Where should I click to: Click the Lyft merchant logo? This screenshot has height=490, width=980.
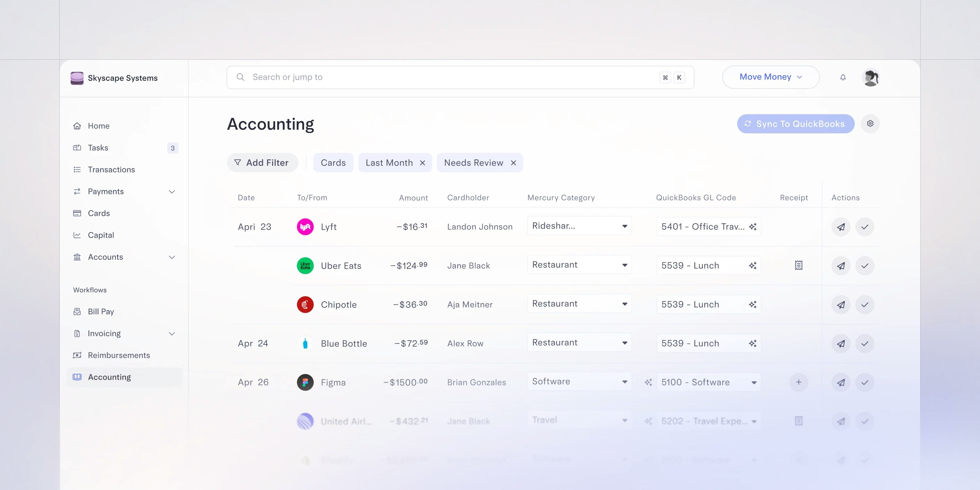pos(305,227)
